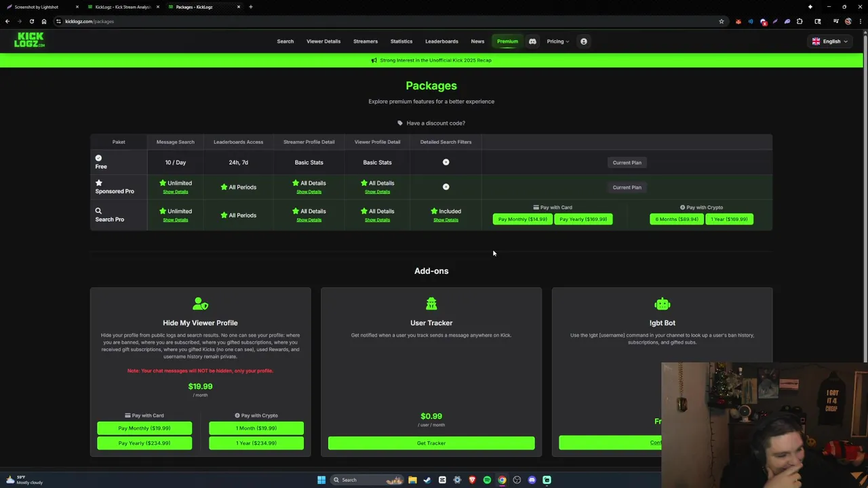This screenshot has width=868, height=488.
Task: Reload the page in the browser toolbar
Action: tap(32, 21)
